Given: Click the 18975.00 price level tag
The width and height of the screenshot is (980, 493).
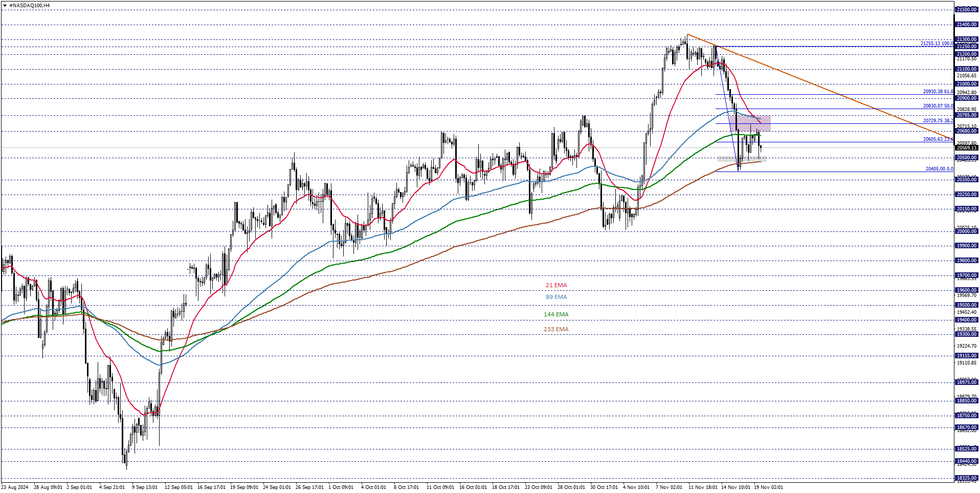Looking at the screenshot, I should 967,382.
